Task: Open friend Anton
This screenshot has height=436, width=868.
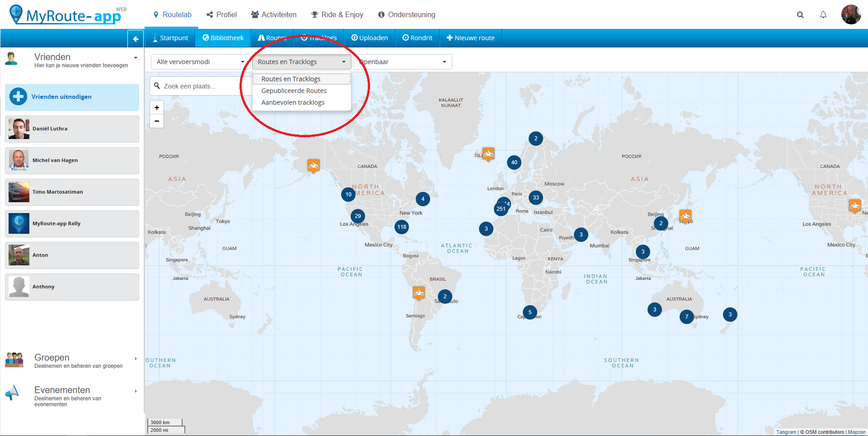Action: pos(72,255)
